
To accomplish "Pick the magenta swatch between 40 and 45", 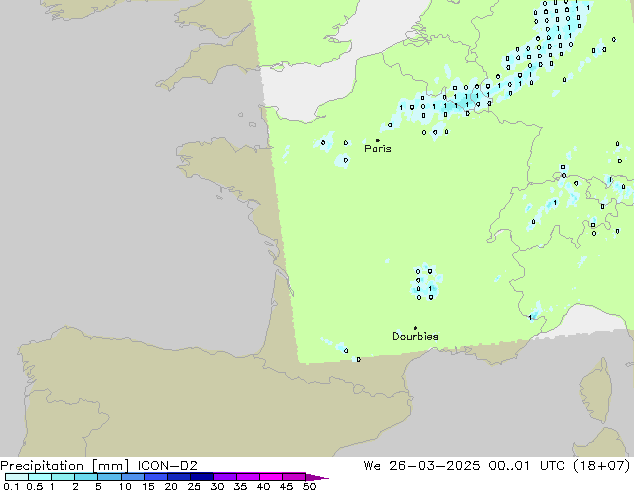I will click(x=271, y=477).
